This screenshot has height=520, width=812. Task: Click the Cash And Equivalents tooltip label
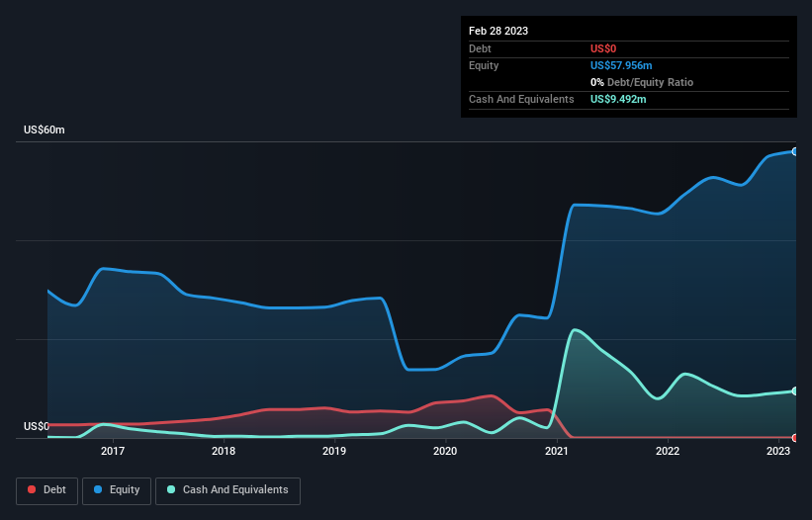521,99
